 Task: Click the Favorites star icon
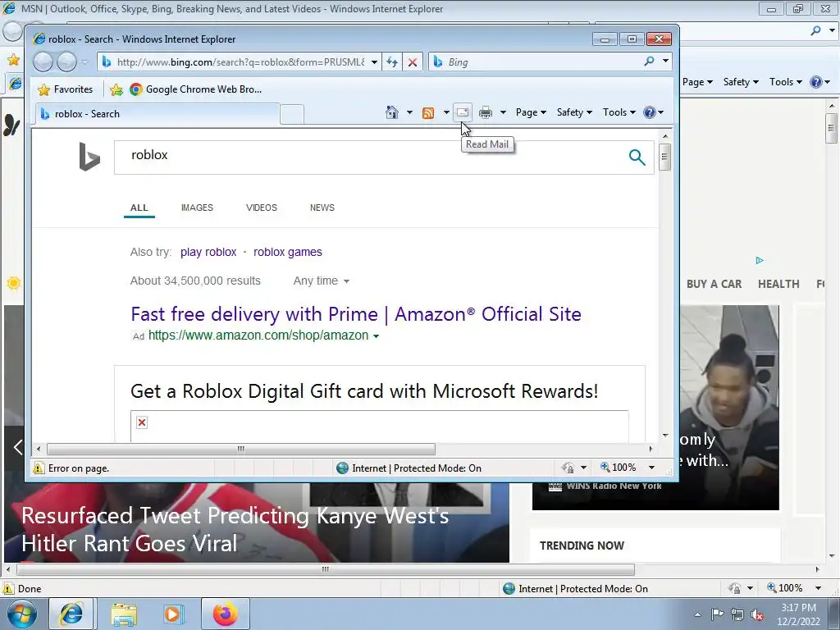[x=44, y=89]
